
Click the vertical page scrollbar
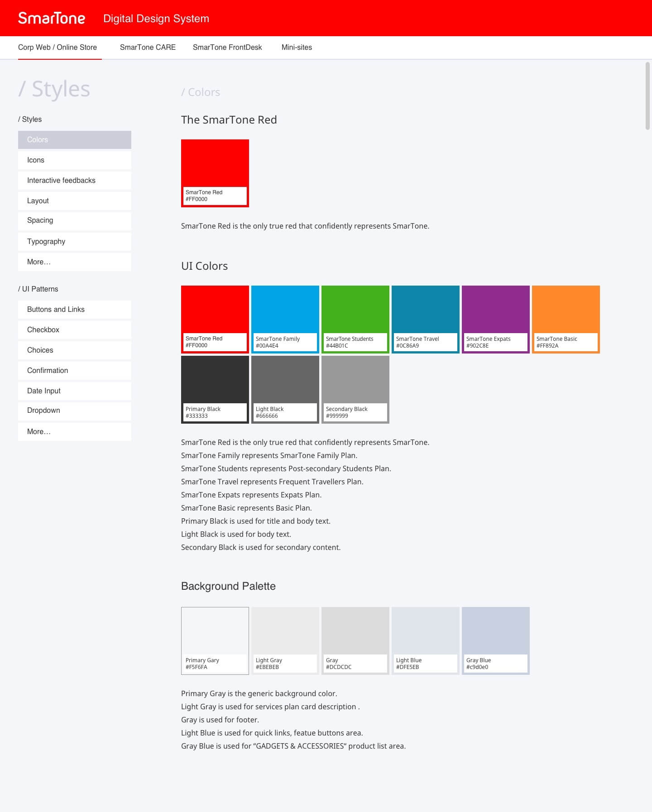[x=647, y=96]
